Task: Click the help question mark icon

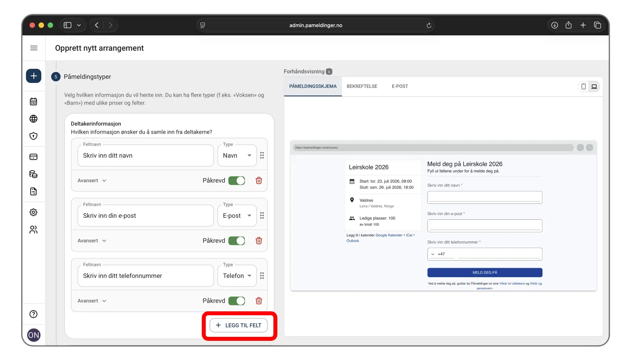Action: pyautogui.click(x=33, y=314)
